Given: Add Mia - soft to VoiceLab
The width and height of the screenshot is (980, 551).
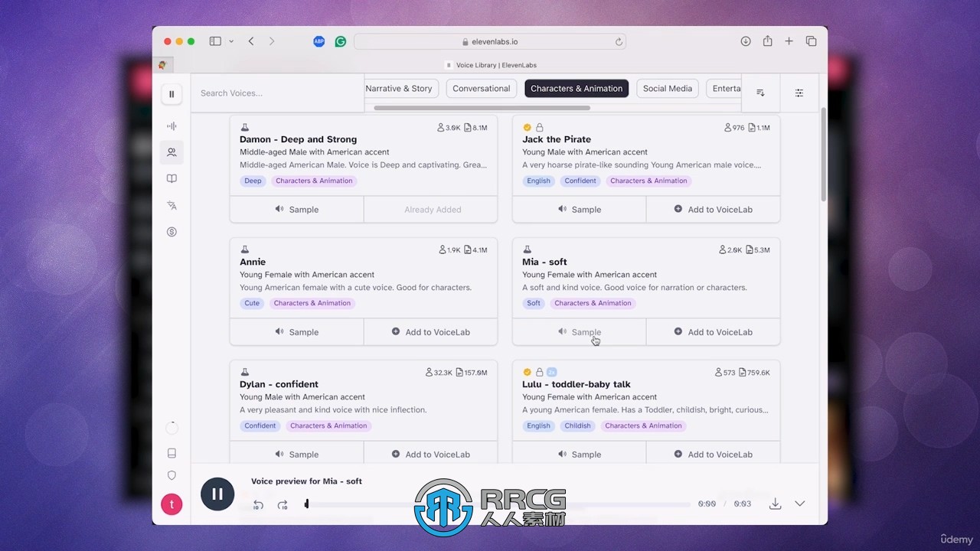Looking at the screenshot, I should click(714, 331).
